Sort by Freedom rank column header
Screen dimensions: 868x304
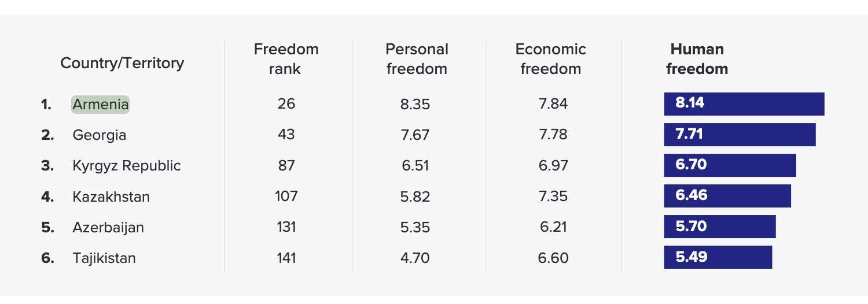pos(286,59)
